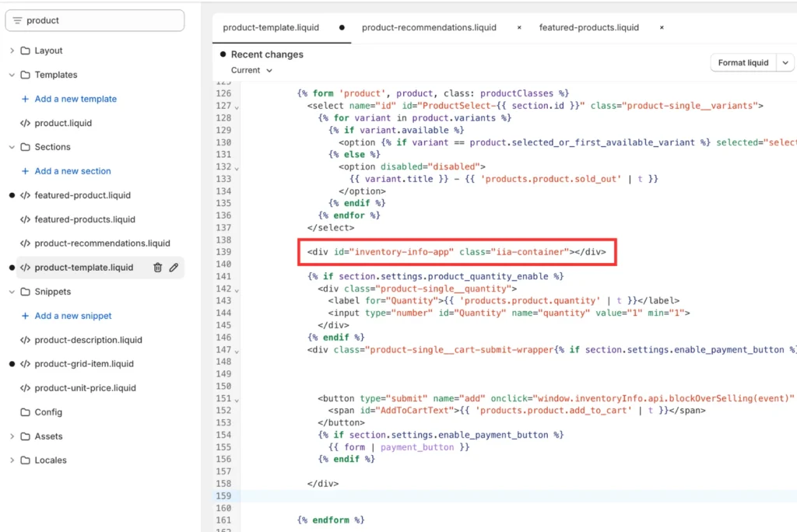The image size is (797, 532).
Task: Collapse the Sections folder
Action: (12, 147)
